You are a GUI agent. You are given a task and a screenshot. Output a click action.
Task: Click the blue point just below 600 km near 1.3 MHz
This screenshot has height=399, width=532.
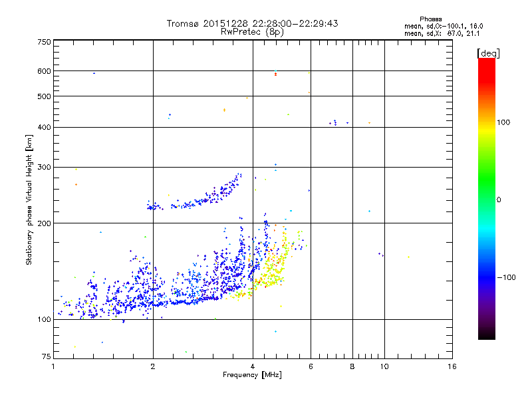[x=94, y=73]
